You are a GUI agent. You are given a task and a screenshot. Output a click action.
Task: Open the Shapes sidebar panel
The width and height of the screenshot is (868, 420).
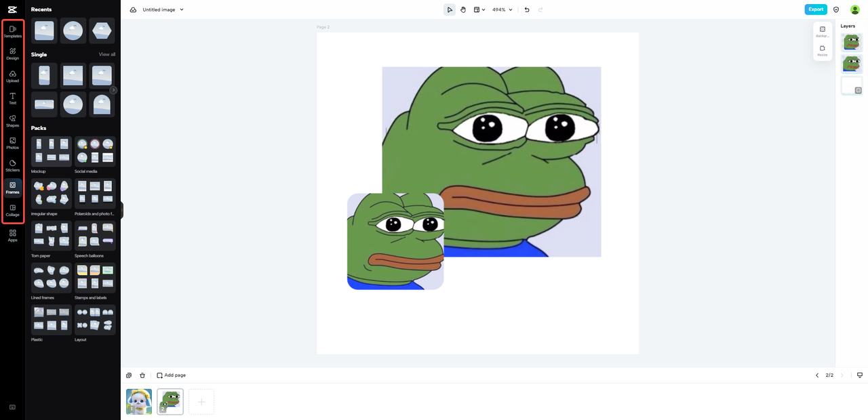12,121
